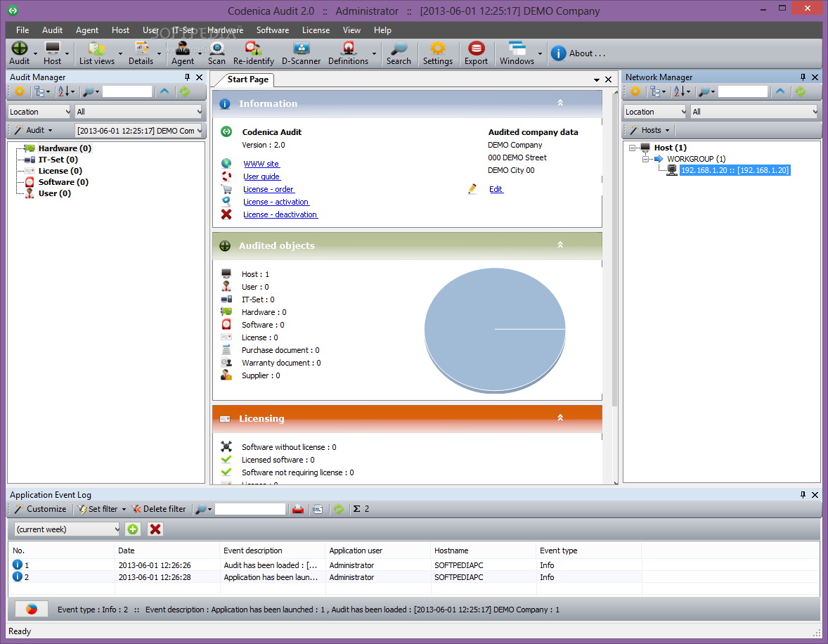
Task: Click the License - deactivation link
Action: (280, 214)
